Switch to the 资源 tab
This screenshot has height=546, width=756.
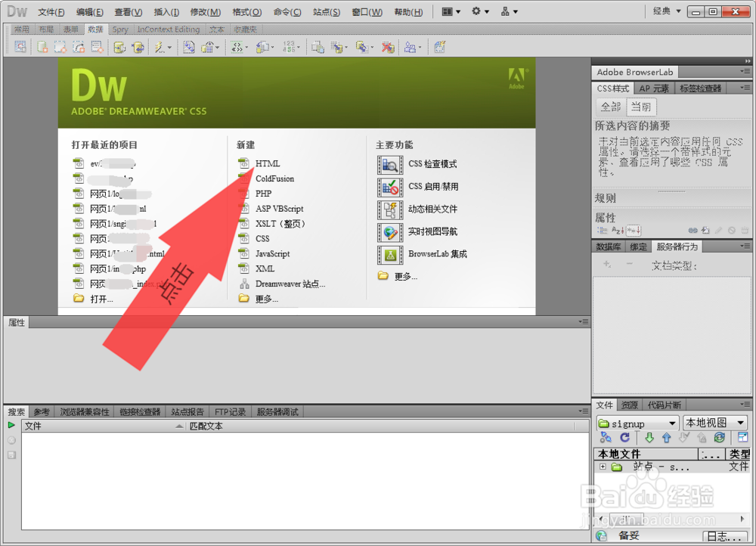[629, 405]
